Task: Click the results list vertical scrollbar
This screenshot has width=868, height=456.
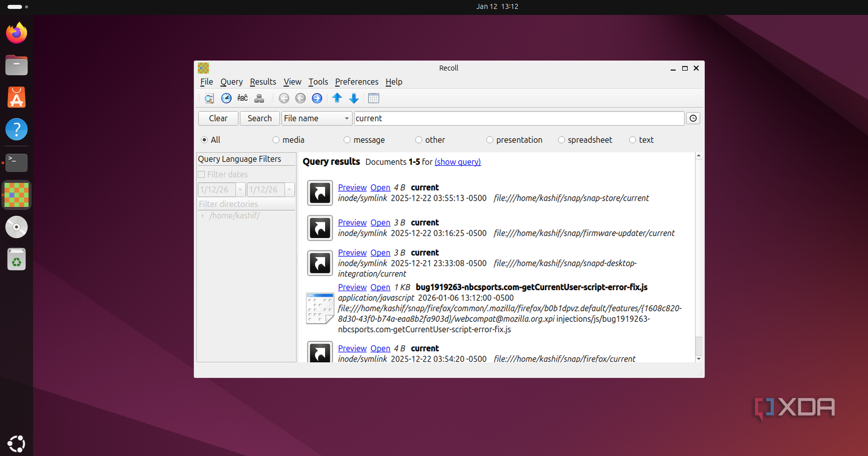Action: click(699, 257)
